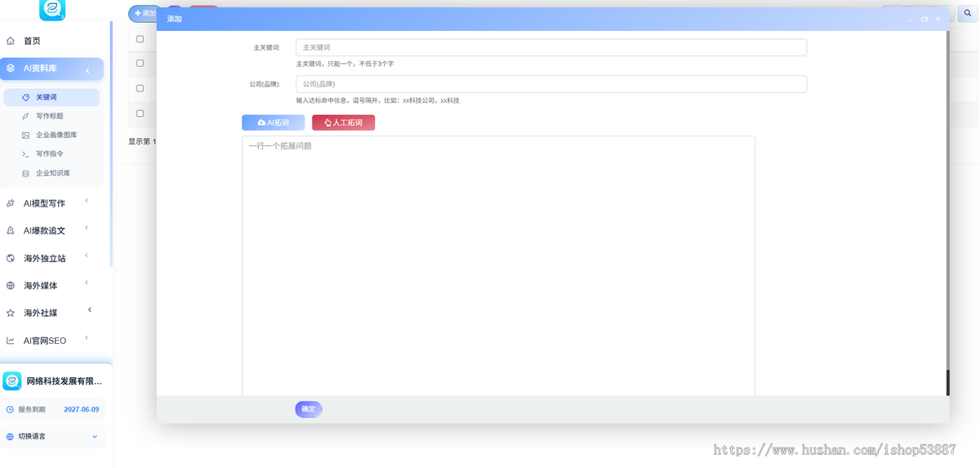
Task: Click the AI拓词 button
Action: point(273,123)
